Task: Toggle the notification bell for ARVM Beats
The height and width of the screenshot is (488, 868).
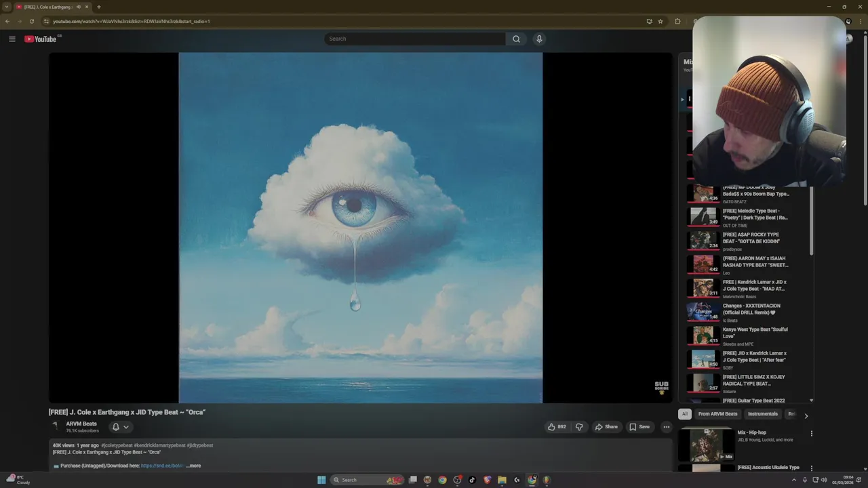Action: click(120, 427)
